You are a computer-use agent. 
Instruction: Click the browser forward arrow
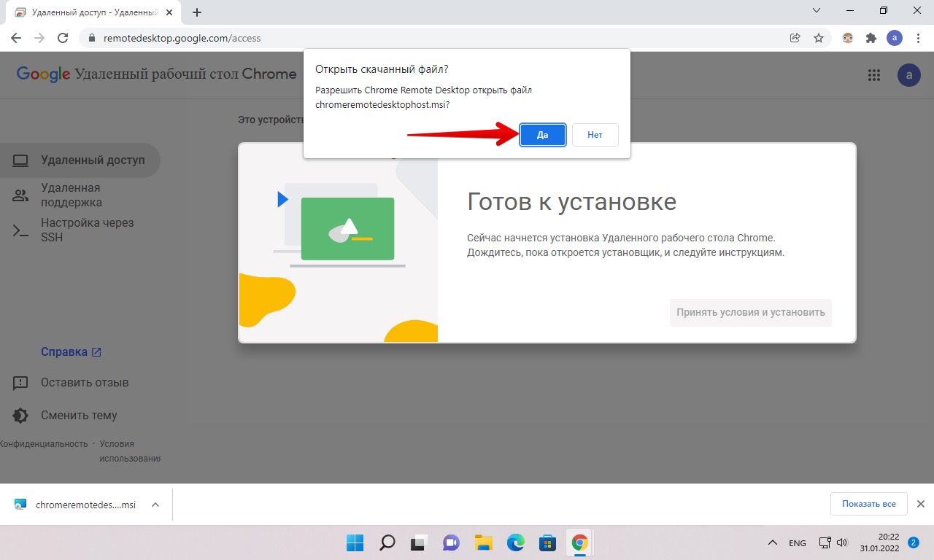(39, 38)
